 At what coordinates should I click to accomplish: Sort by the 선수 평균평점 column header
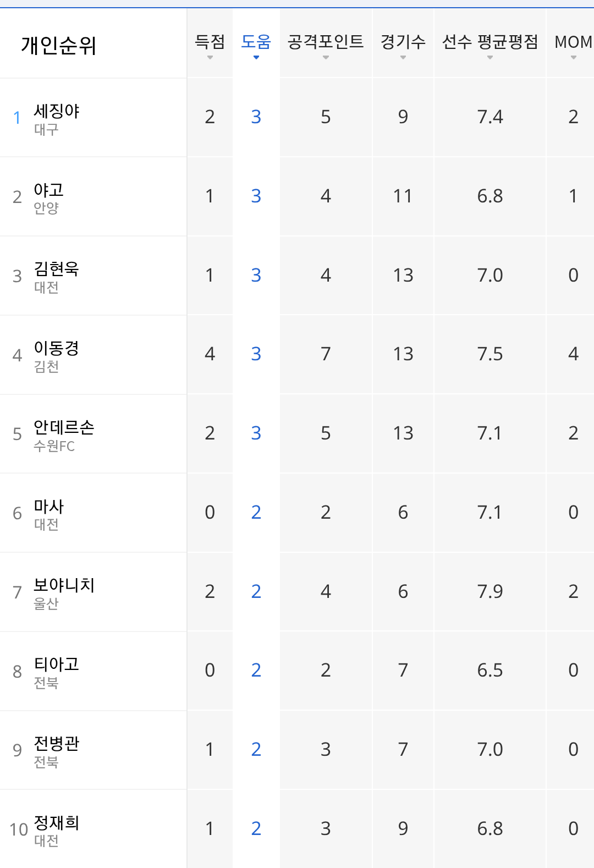coord(490,43)
